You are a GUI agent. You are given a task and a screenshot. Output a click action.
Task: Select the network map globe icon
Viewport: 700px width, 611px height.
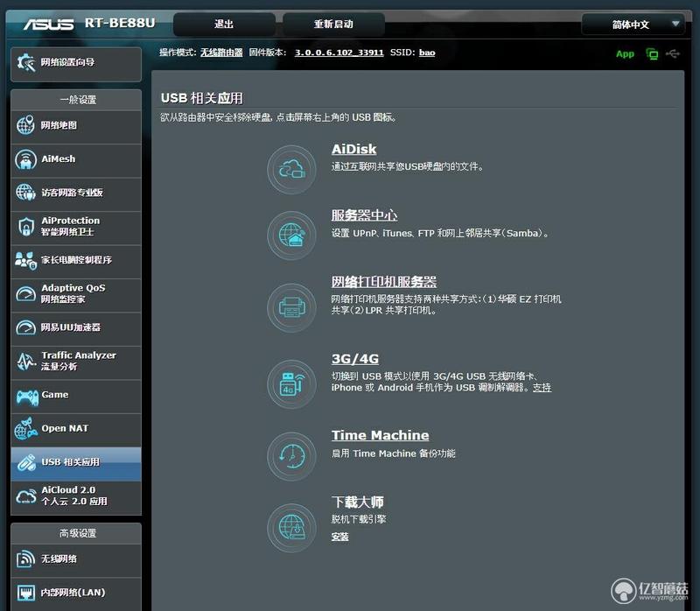[x=25, y=125]
